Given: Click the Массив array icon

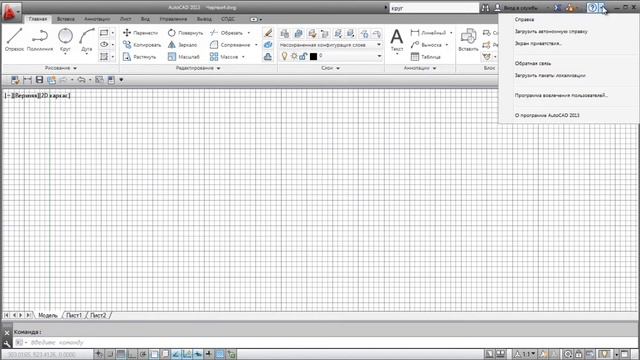Looking at the screenshot, I should (213, 57).
